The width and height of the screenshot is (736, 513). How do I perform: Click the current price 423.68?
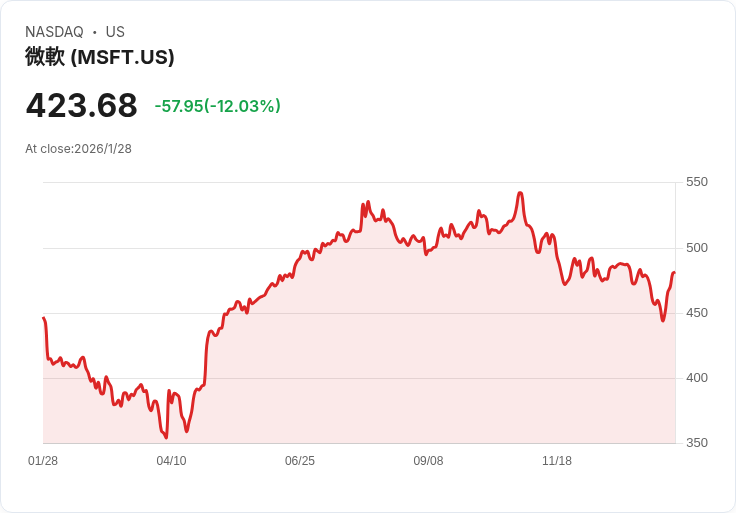pos(82,105)
